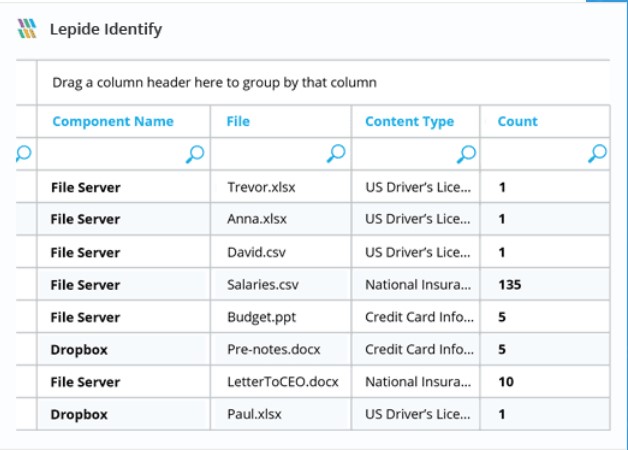Focus the File filter field
This screenshot has width=628, height=450.
[x=281, y=154]
